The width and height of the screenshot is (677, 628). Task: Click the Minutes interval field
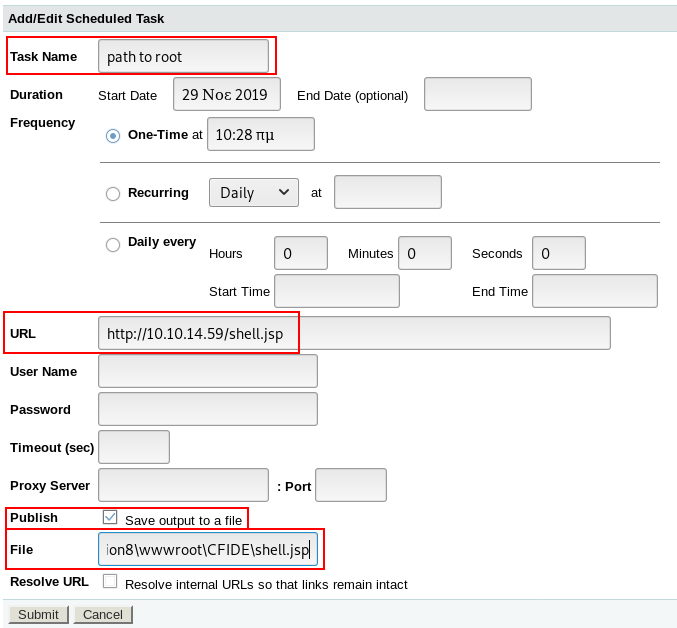424,253
